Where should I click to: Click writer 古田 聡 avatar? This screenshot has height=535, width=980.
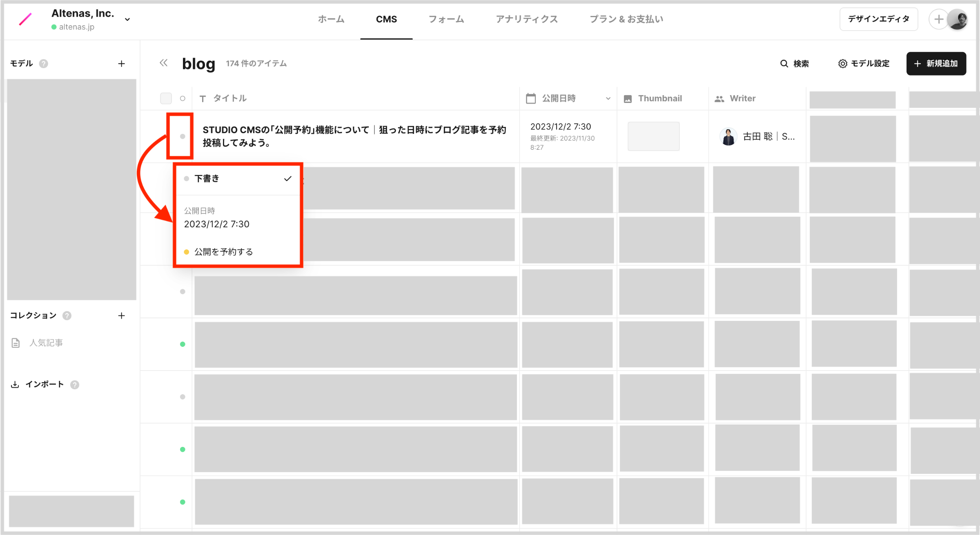click(728, 136)
